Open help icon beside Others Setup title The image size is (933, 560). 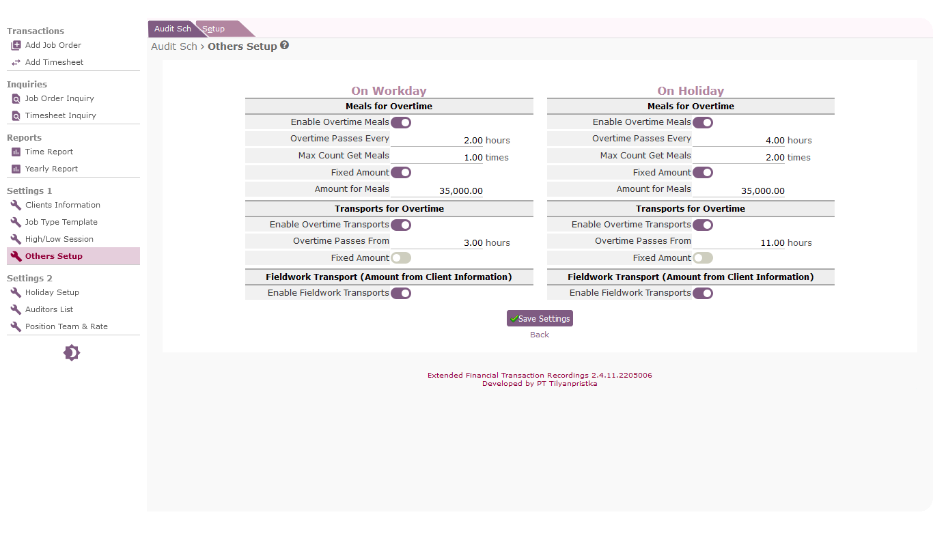pyautogui.click(x=285, y=45)
